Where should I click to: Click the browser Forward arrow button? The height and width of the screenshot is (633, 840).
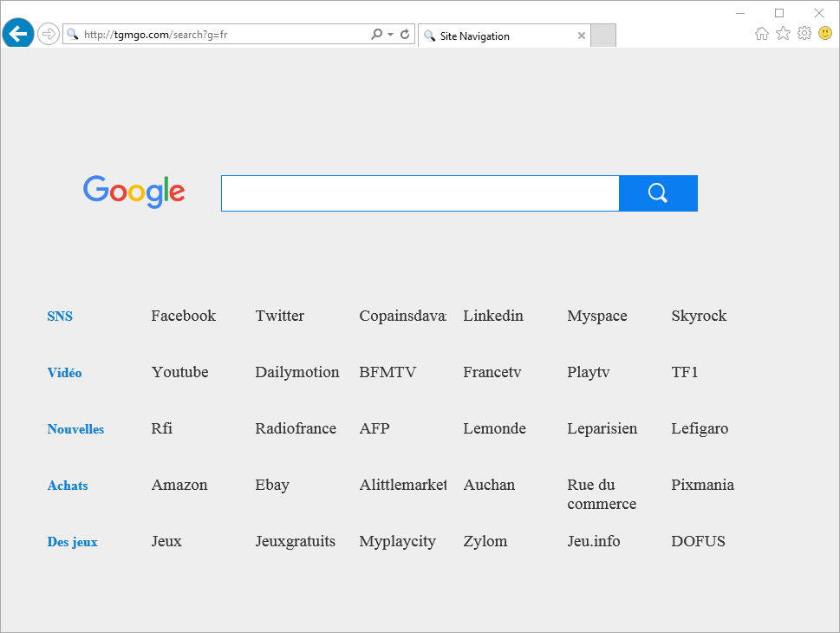48,34
